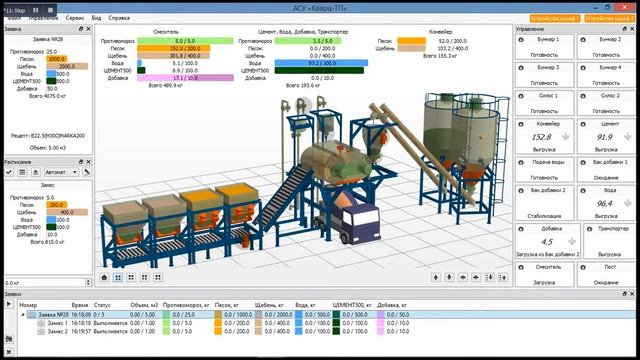Image resolution: width=640 pixels, height=360 pixels.
Task: Close the Расписание panel
Action: [88, 162]
